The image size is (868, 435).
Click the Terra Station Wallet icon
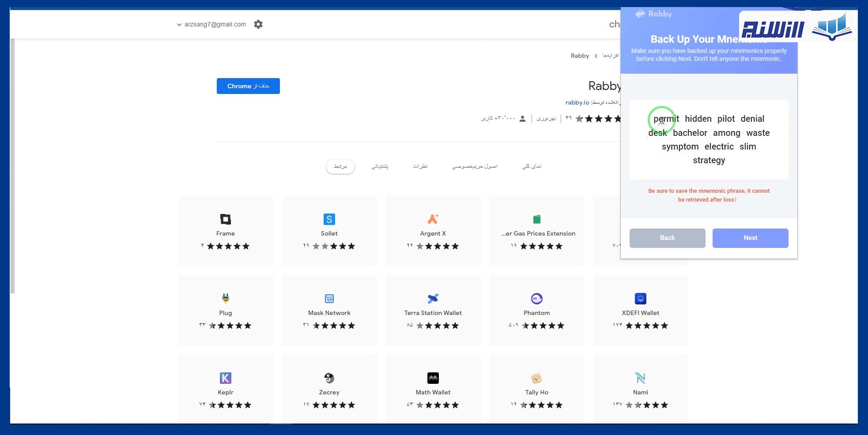click(x=433, y=299)
